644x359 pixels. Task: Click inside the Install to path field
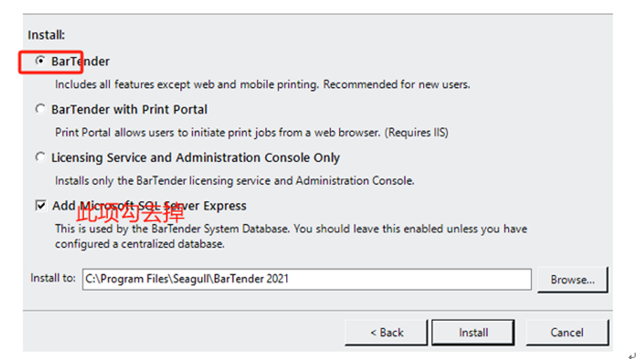click(x=306, y=279)
